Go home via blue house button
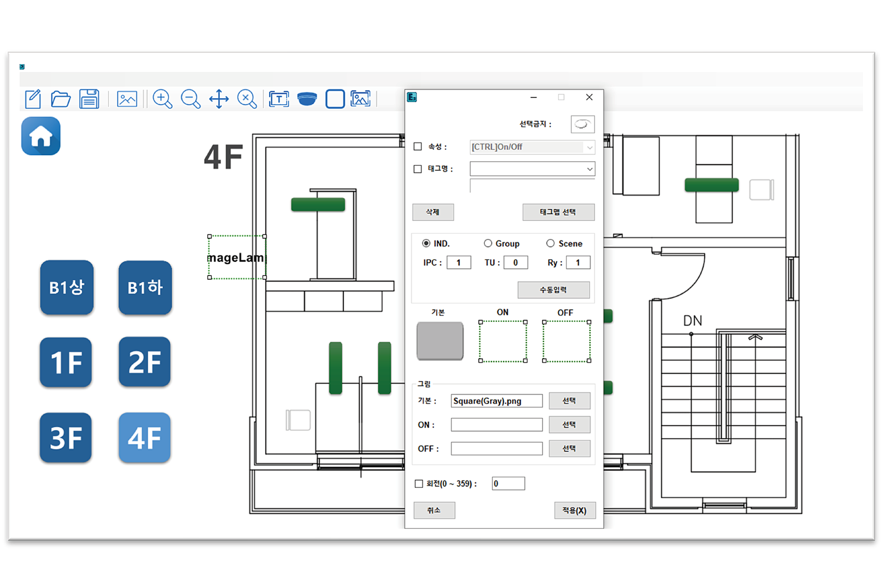 (x=41, y=136)
